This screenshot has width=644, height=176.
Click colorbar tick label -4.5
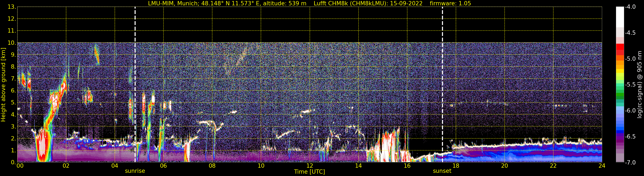tap(630, 33)
